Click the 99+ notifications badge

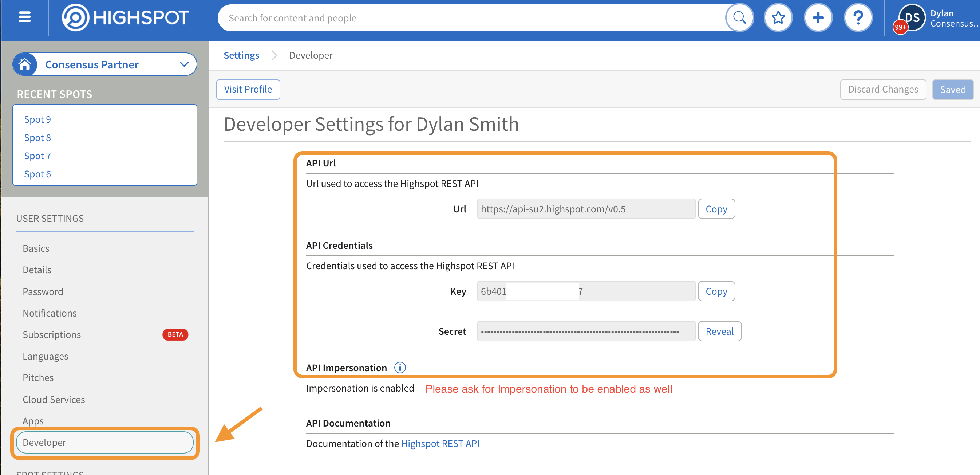[900, 27]
